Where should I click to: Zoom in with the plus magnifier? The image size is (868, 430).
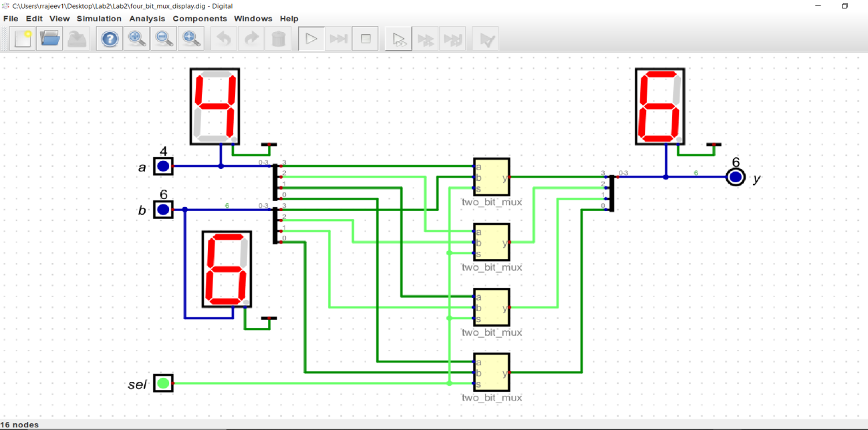137,39
